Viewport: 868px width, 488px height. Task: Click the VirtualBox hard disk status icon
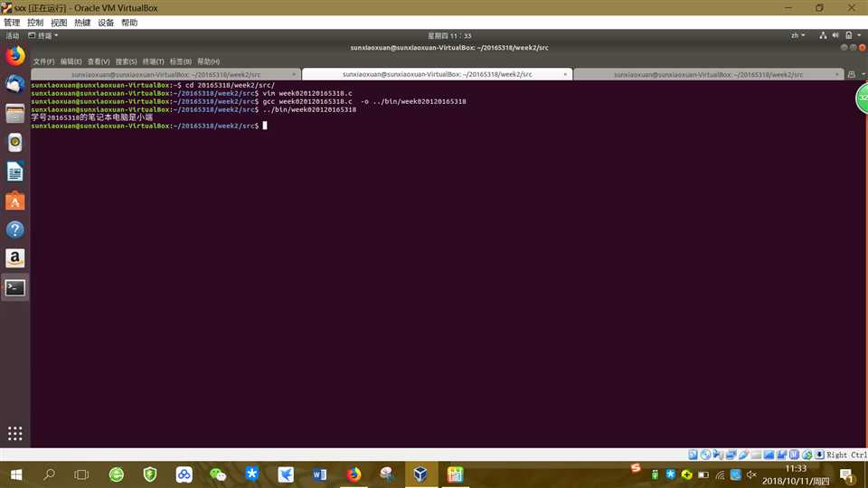tap(693, 455)
